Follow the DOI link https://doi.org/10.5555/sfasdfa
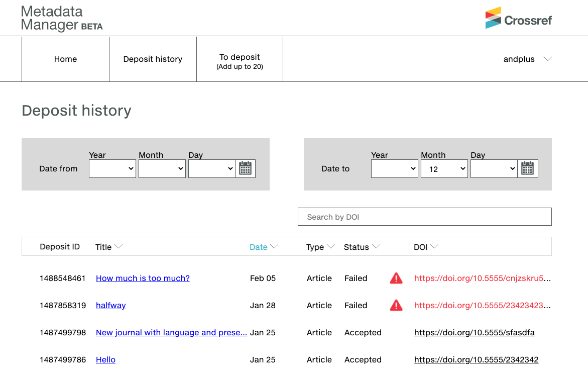 [474, 332]
